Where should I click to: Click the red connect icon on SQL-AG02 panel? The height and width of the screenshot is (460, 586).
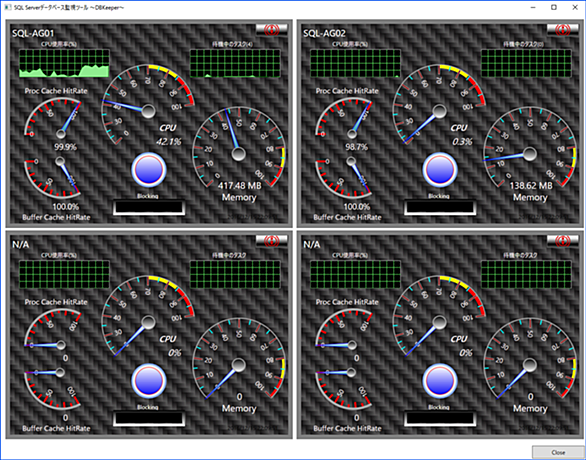563,30
